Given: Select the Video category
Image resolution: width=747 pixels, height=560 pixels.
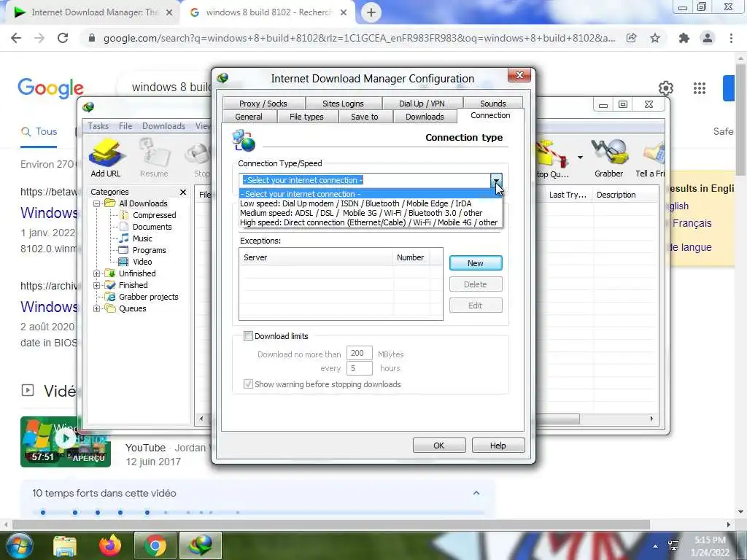Looking at the screenshot, I should [x=142, y=262].
